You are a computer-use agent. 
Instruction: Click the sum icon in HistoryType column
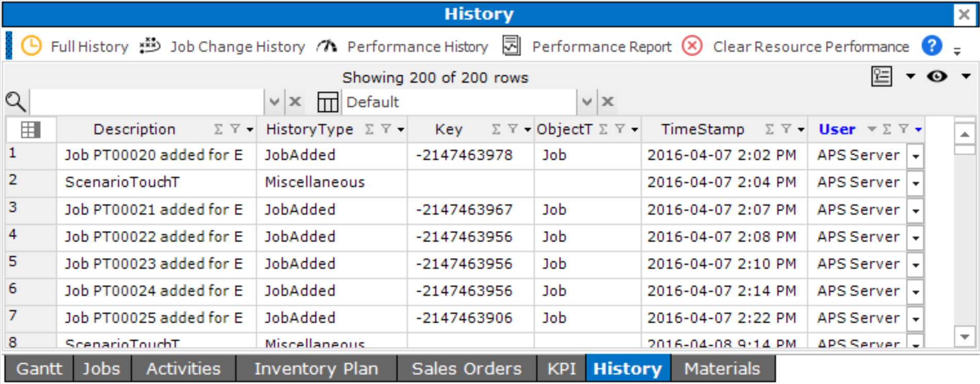369,129
